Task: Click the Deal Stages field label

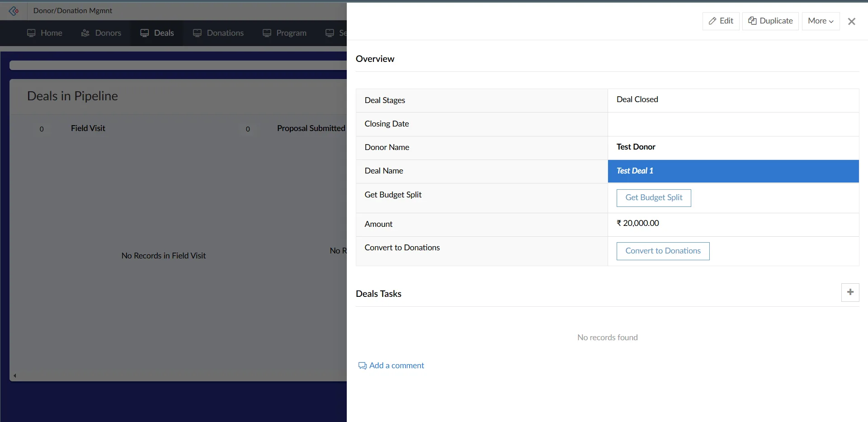Action: [x=385, y=100]
